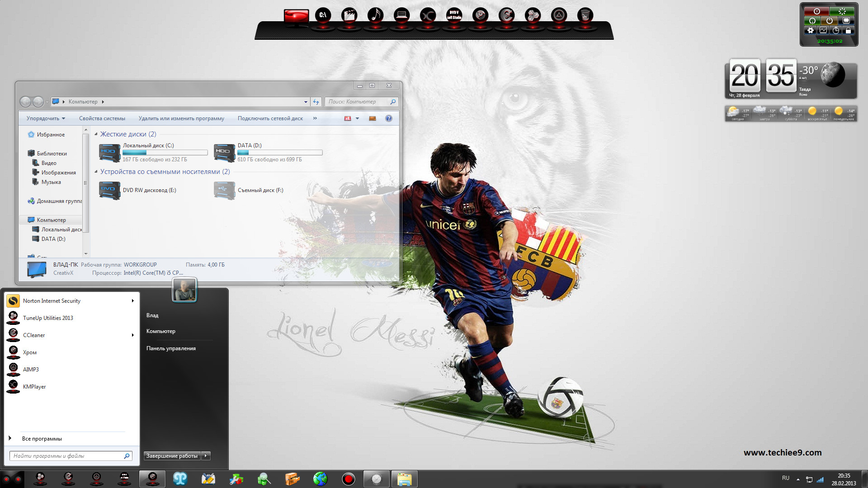Click the gear icon in the power gadget
868x488 pixels.
click(811, 31)
